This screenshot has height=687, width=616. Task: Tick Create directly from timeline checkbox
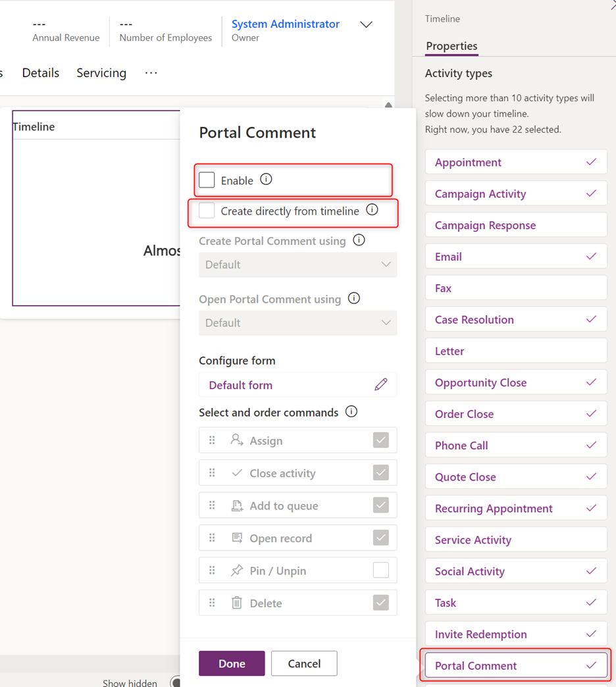tap(207, 211)
